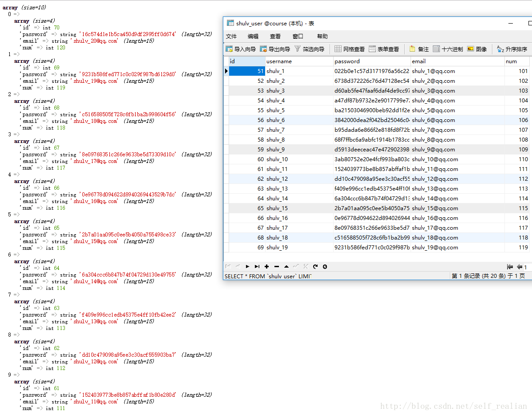Select username cell shulv_19
The image size is (532, 415).
(299, 247)
